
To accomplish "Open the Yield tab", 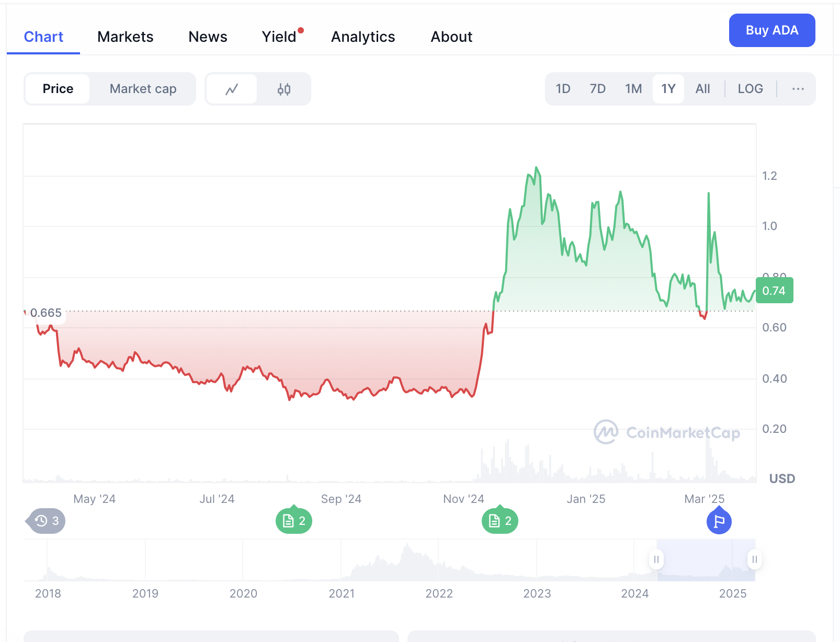I will tap(279, 37).
